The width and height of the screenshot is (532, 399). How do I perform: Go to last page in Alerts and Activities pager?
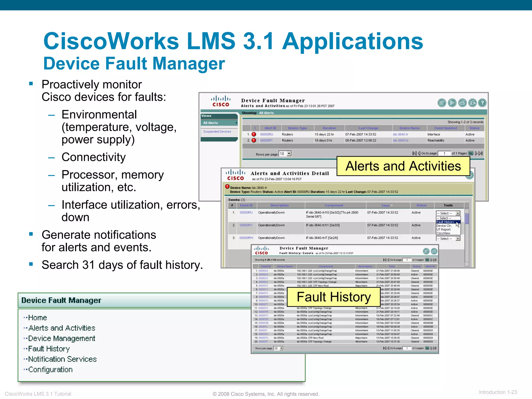tap(481, 153)
